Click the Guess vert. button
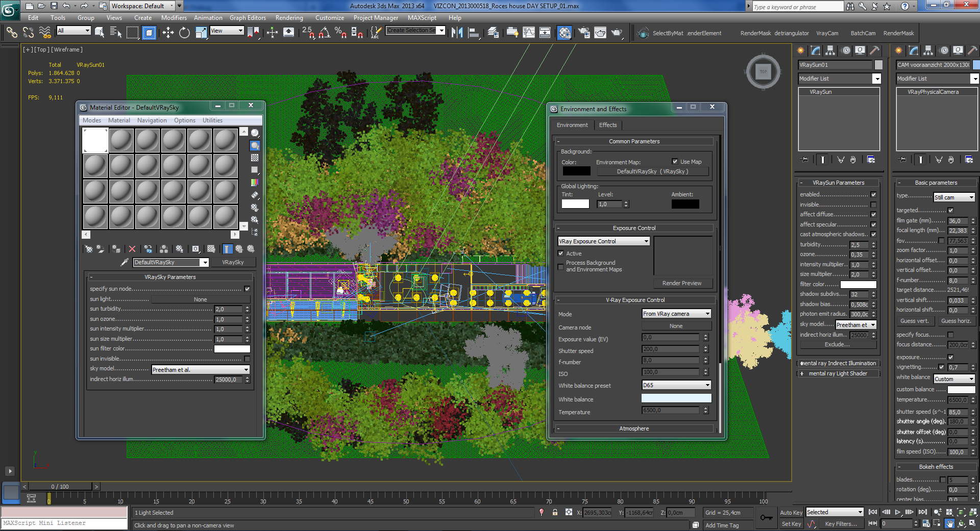The image size is (980, 531). [915, 321]
